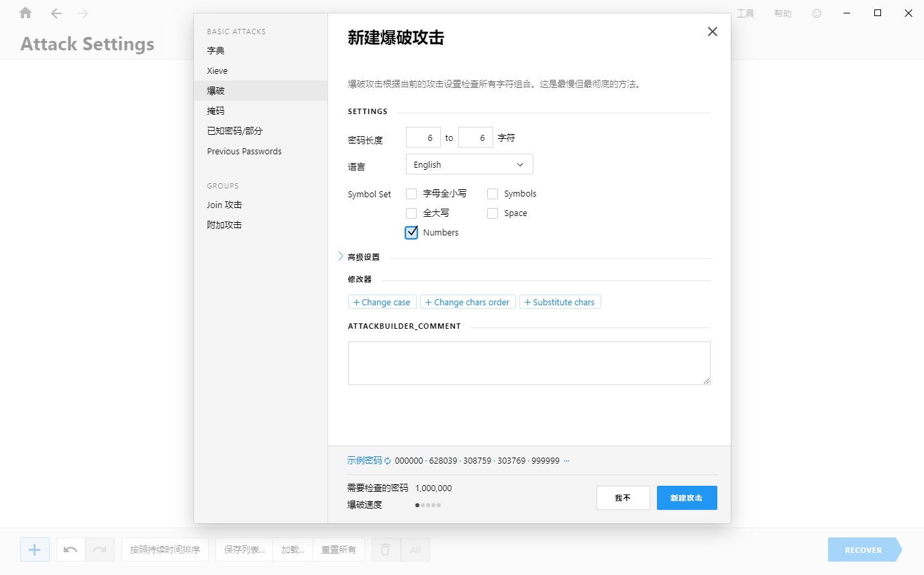Viewport: 924px width, 575px height.
Task: Select 已知密码/部分 attack type
Action: point(260,131)
